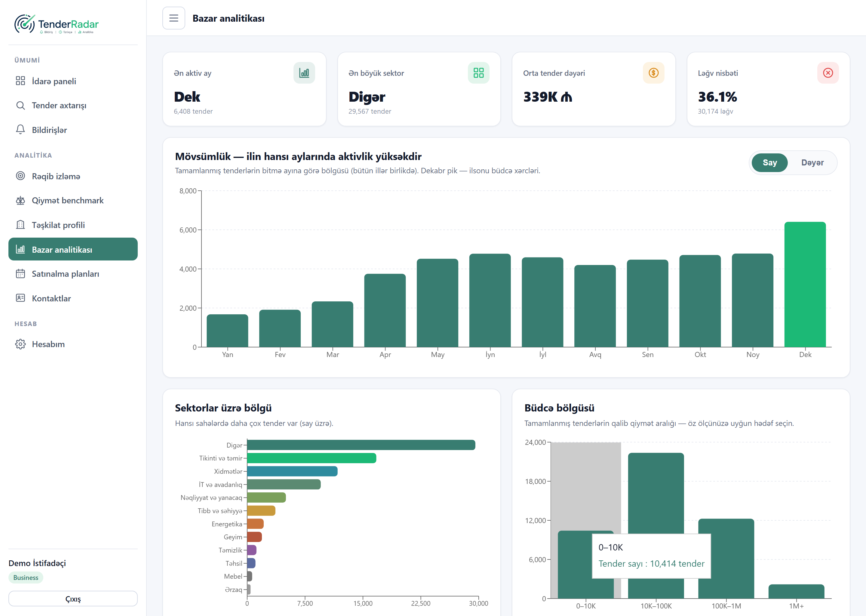Click the Mar bar in seasonality chart
Image resolution: width=866 pixels, height=616 pixels.
333,324
